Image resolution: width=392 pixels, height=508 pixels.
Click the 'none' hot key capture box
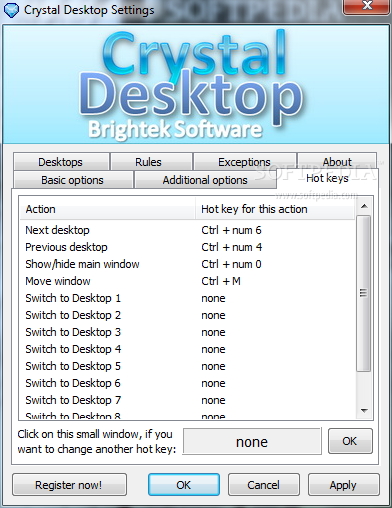pyautogui.click(x=252, y=442)
